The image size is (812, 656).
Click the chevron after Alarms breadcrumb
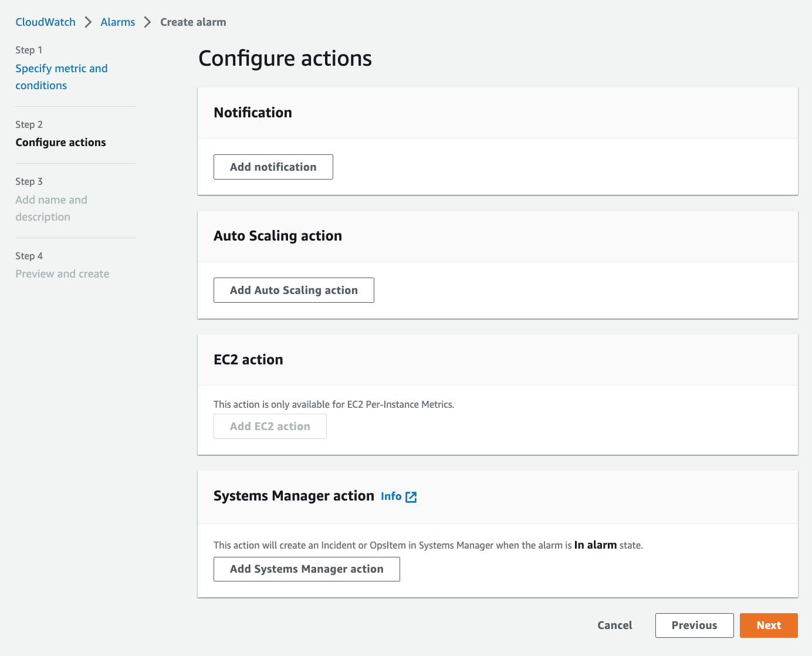(148, 22)
